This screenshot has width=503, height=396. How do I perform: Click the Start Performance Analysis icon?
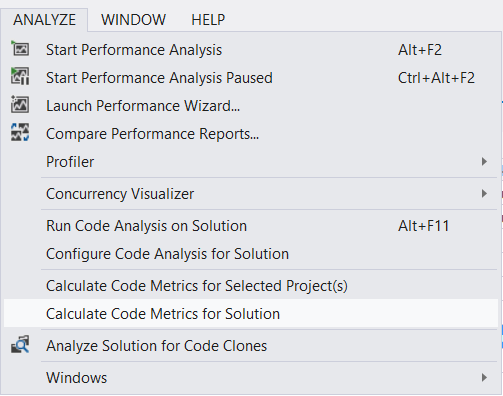[20, 49]
